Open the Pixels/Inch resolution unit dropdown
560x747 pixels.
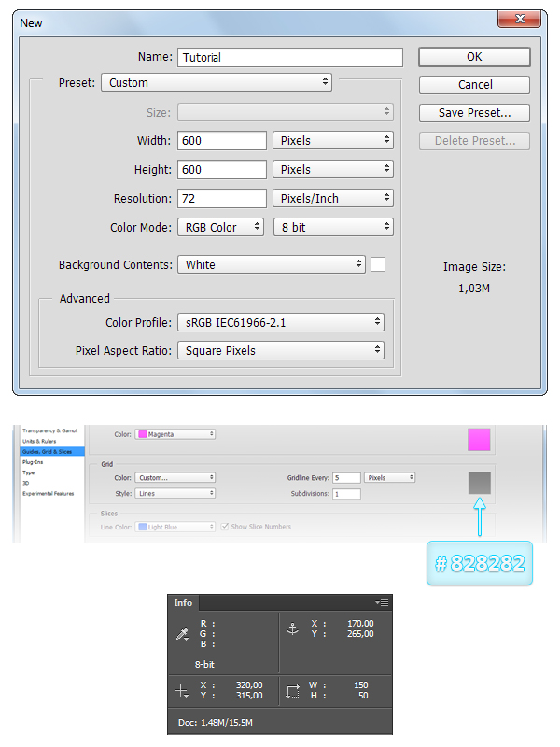pos(332,198)
